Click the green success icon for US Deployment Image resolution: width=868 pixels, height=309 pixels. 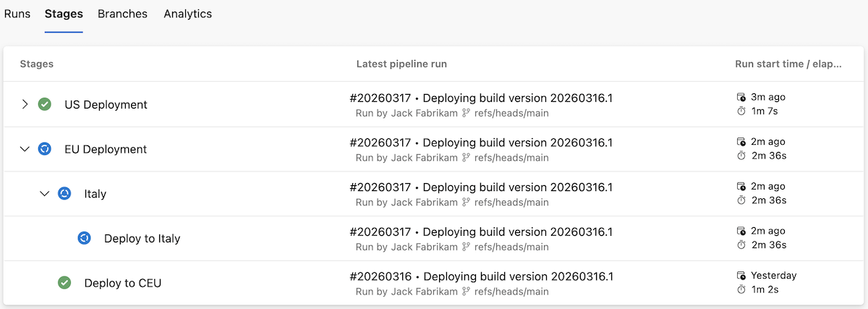click(x=45, y=104)
